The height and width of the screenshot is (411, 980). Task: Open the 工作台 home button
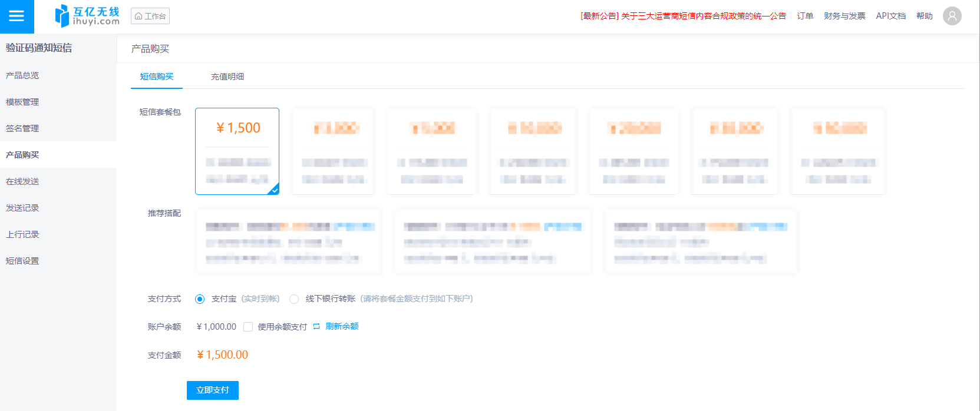150,16
